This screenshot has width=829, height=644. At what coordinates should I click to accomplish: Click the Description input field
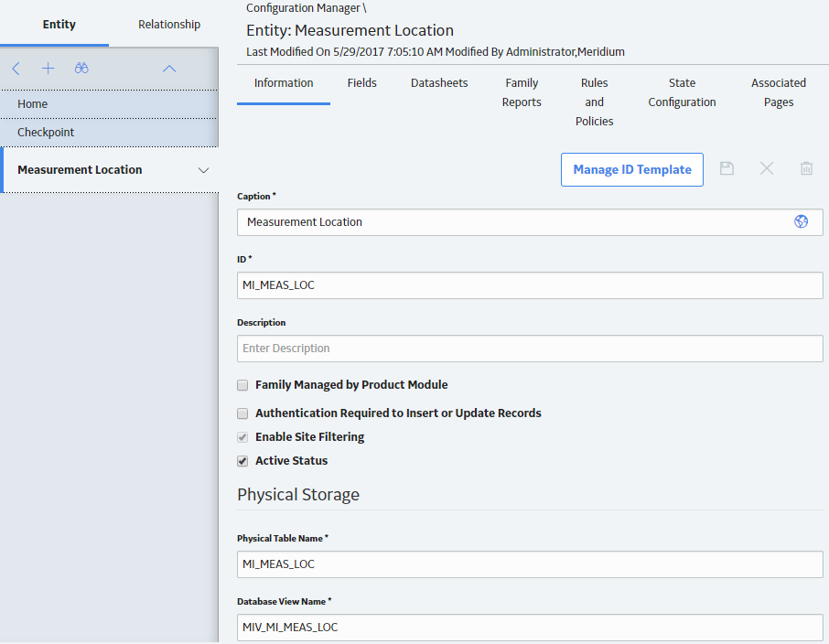(530, 349)
